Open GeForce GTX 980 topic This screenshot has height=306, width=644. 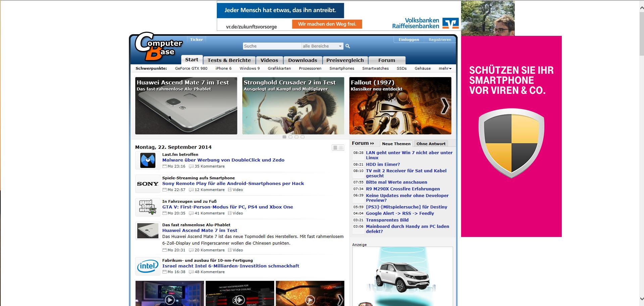[x=191, y=68]
